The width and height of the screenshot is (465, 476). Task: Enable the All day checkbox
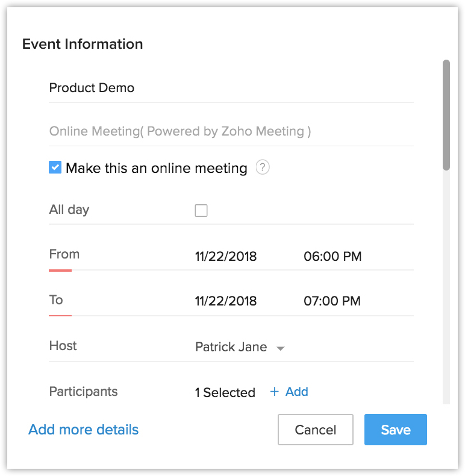coord(201,210)
